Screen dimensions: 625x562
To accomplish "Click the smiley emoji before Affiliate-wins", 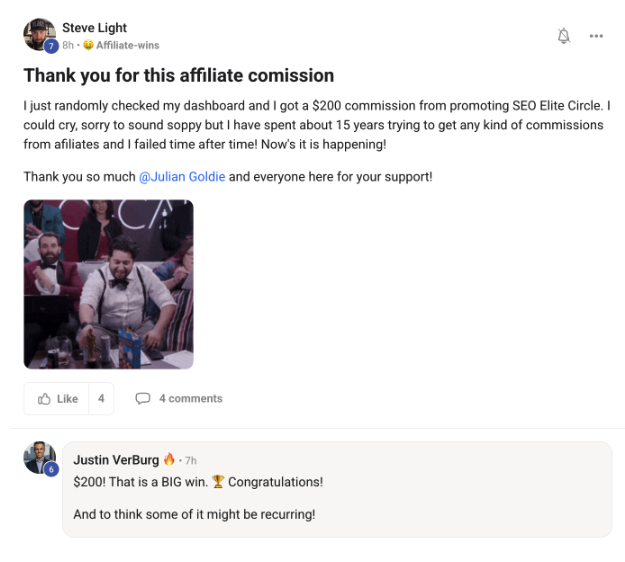I will pyautogui.click(x=88, y=45).
